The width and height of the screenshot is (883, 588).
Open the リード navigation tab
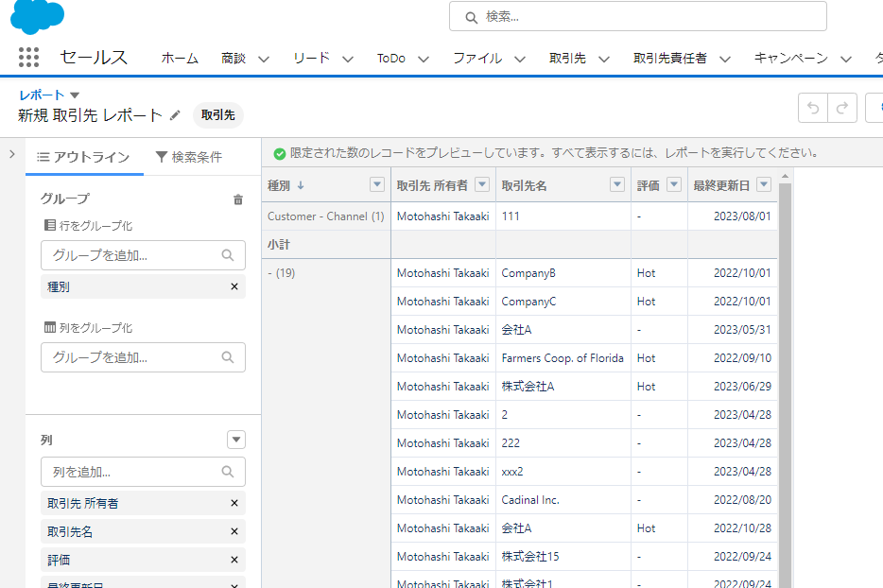click(311, 58)
